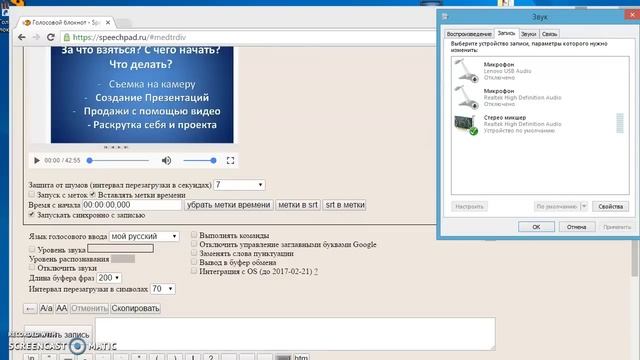Click the Время с начала time field

pyautogui.click(x=132, y=205)
